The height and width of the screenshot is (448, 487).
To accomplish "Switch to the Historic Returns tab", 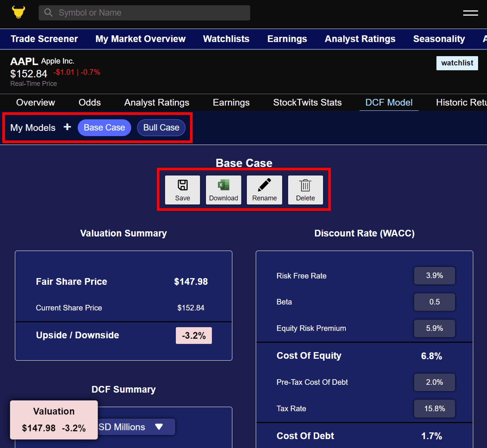I will pyautogui.click(x=461, y=103).
